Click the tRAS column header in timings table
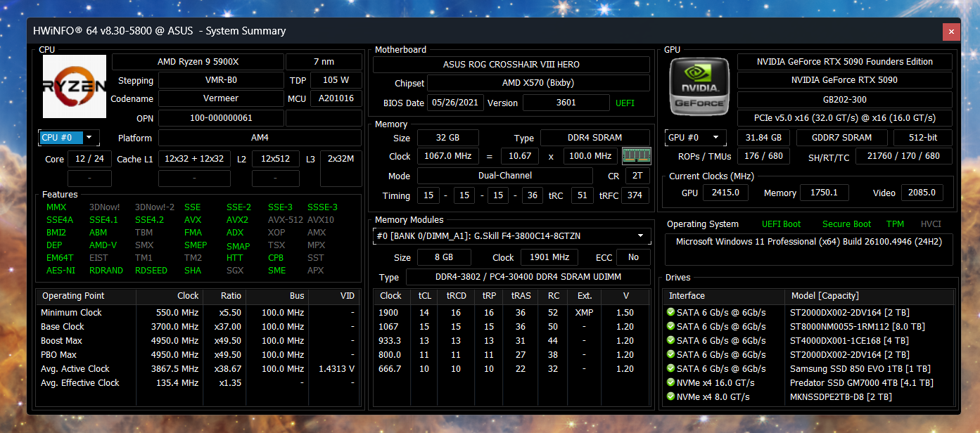 click(x=521, y=296)
